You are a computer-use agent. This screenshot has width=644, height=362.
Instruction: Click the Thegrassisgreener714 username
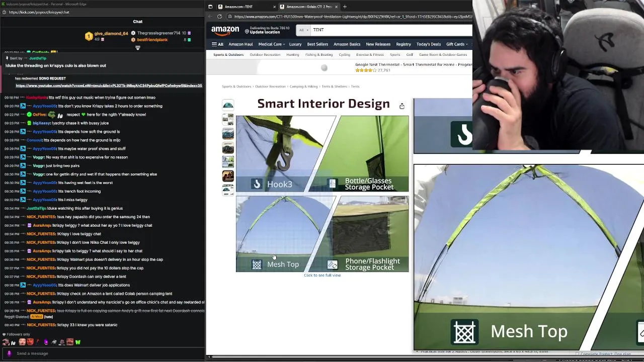158,33
